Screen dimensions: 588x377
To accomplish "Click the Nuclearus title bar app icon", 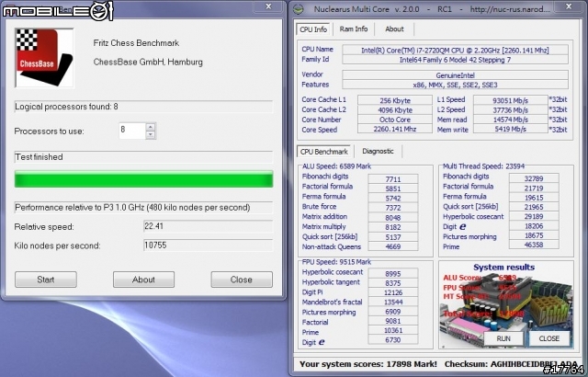I will (x=299, y=9).
